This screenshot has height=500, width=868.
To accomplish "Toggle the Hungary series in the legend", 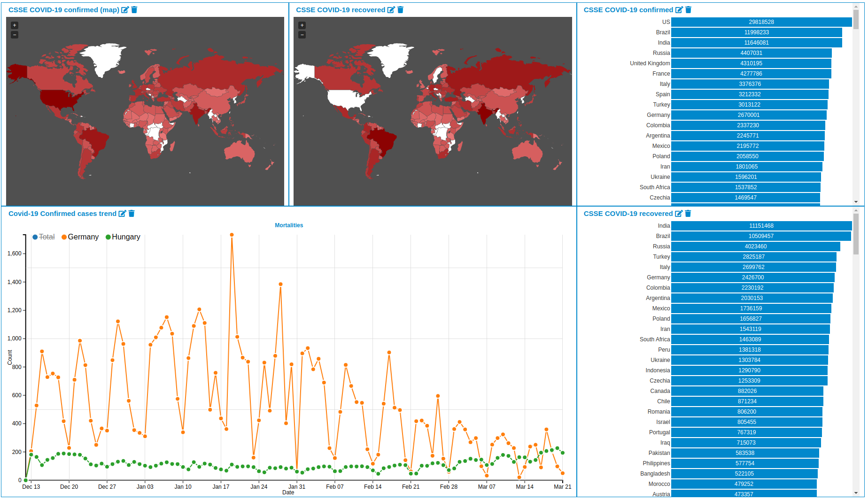I will coord(123,237).
